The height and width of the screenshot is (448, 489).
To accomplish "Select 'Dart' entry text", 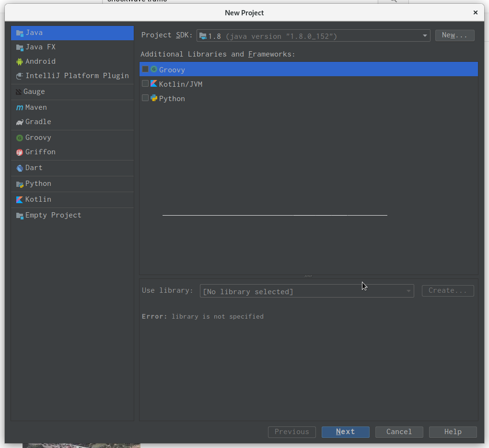I will coord(34,168).
